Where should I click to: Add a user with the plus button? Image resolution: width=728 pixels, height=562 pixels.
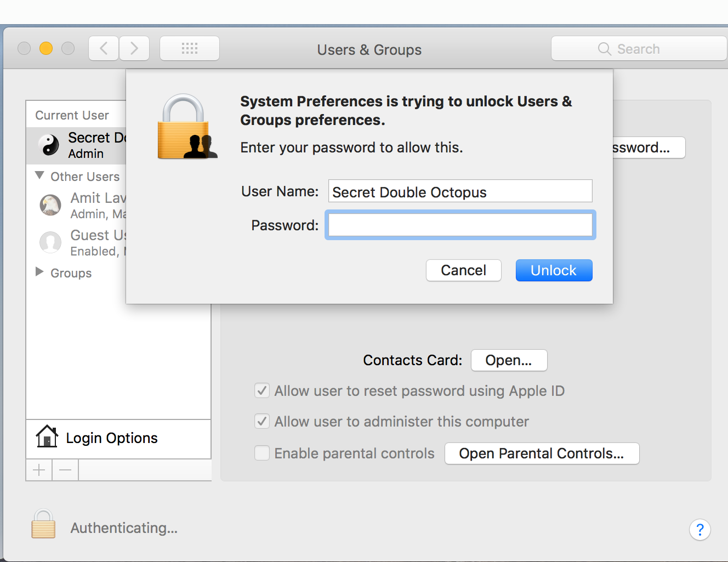(39, 470)
